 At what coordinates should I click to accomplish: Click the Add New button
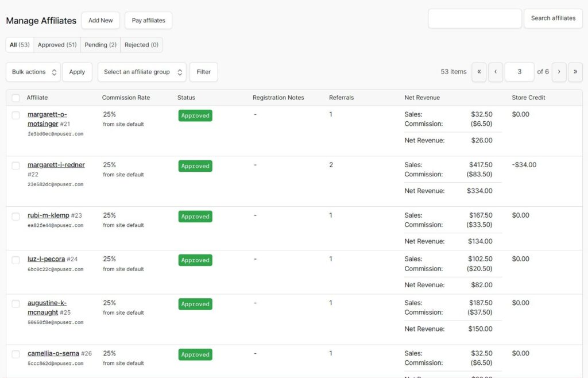(x=100, y=20)
